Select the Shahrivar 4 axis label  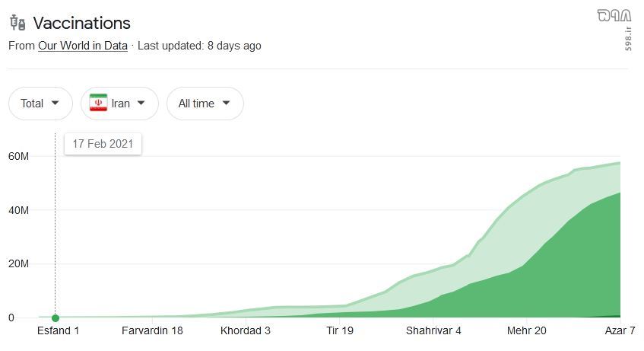[433, 330]
